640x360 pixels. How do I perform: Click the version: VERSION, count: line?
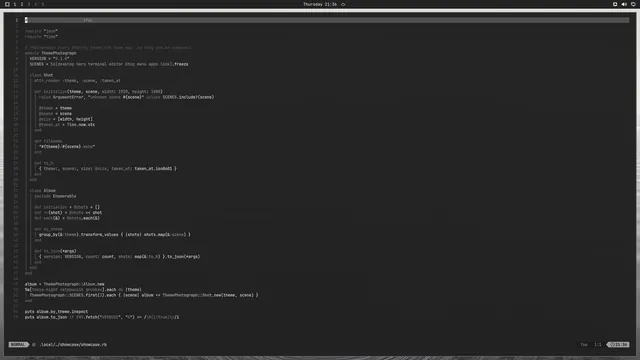coord(120,257)
